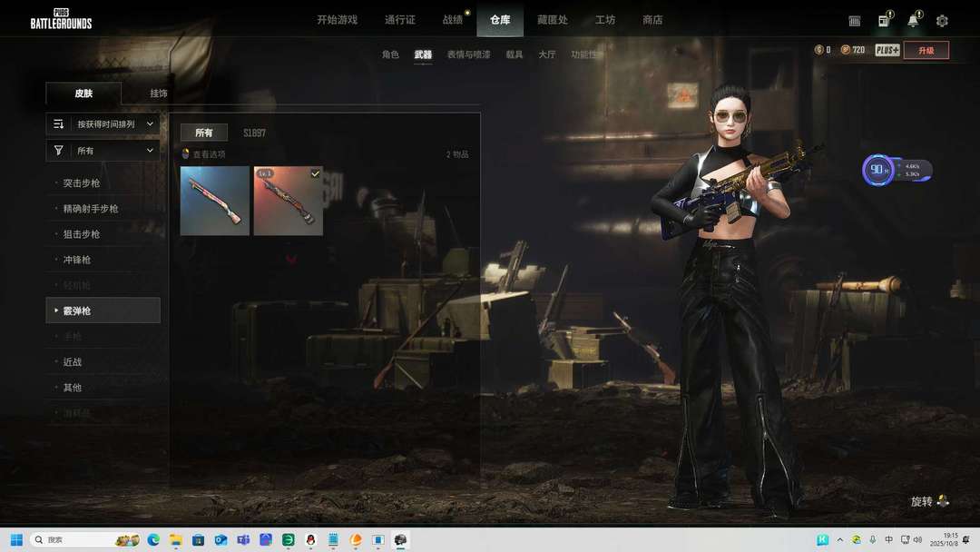Open the taskbar clock showing 19:15
980x552 pixels.
[x=944, y=539]
